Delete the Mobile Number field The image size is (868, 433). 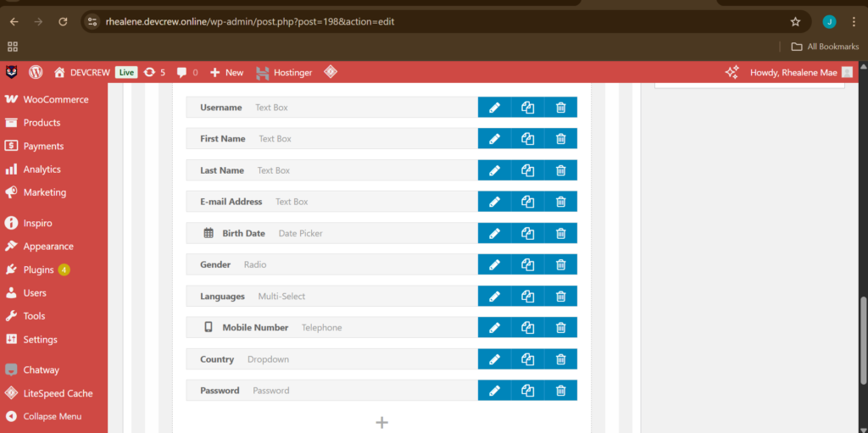click(560, 328)
